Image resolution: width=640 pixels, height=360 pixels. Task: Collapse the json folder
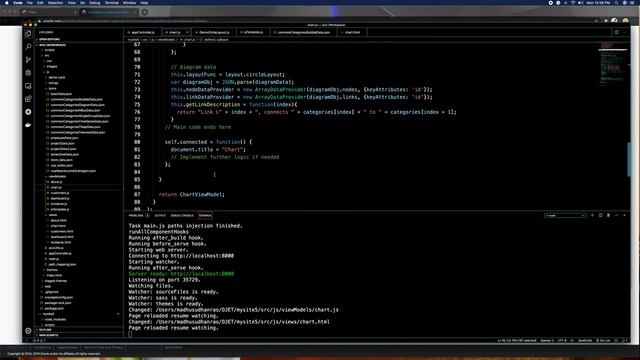click(x=53, y=88)
